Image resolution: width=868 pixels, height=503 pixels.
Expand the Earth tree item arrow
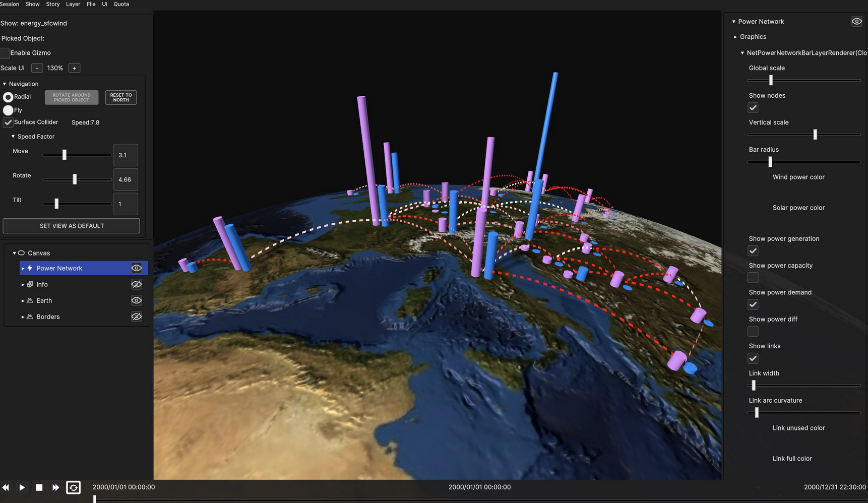(23, 301)
